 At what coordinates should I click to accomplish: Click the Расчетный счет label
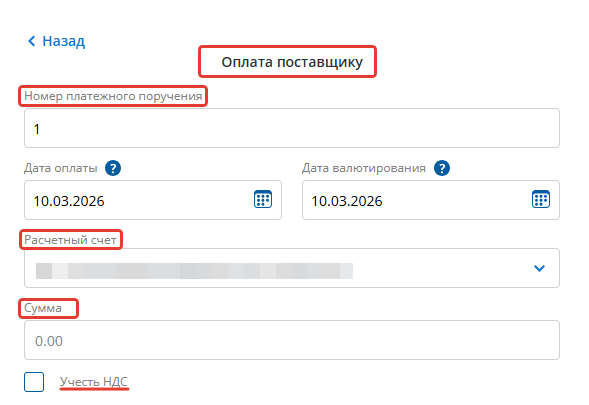point(70,240)
